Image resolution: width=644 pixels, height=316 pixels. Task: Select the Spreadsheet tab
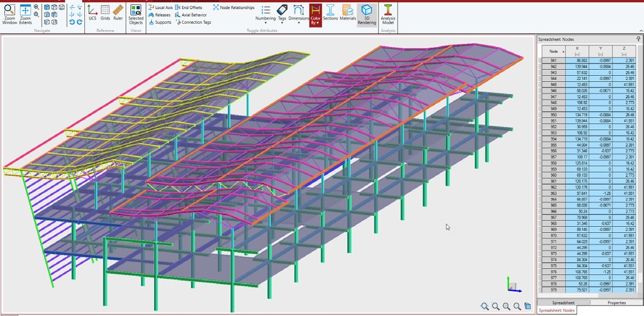point(563,303)
